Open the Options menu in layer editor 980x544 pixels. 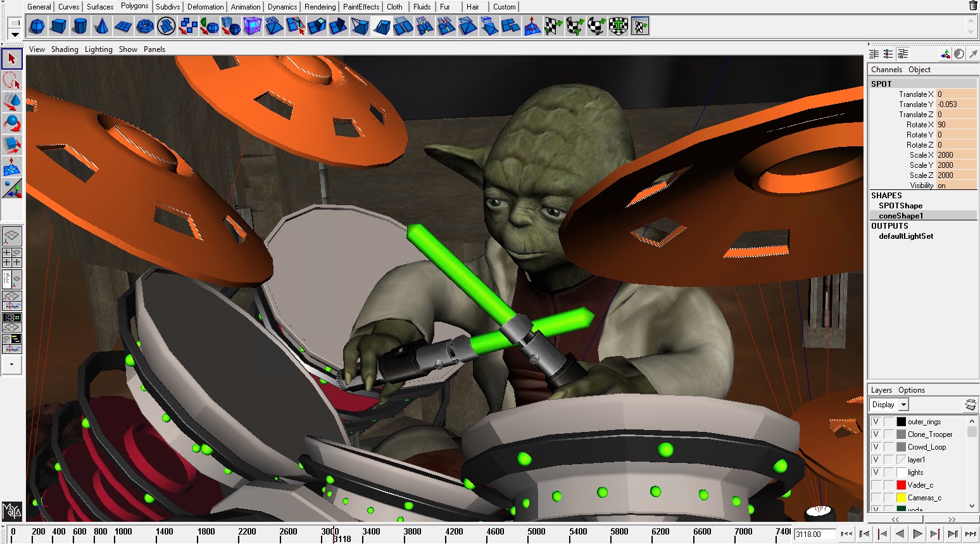[912, 390]
